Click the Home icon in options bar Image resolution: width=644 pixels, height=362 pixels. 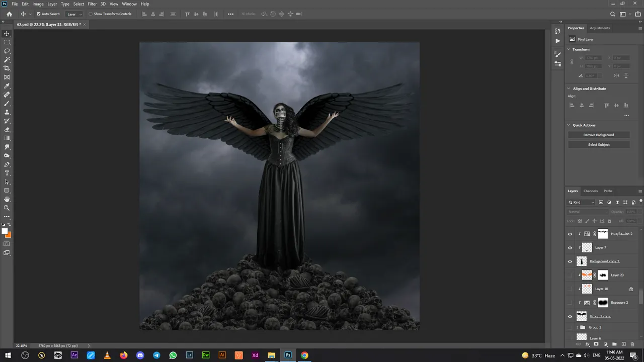point(9,14)
